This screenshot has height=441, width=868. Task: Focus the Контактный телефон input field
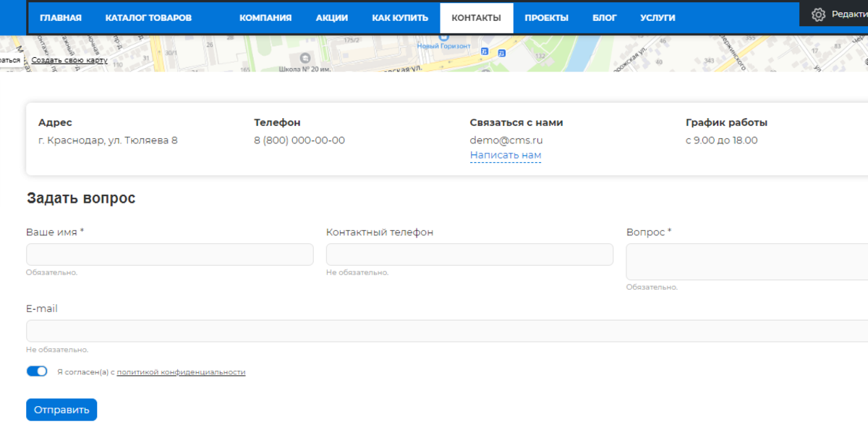click(x=469, y=254)
